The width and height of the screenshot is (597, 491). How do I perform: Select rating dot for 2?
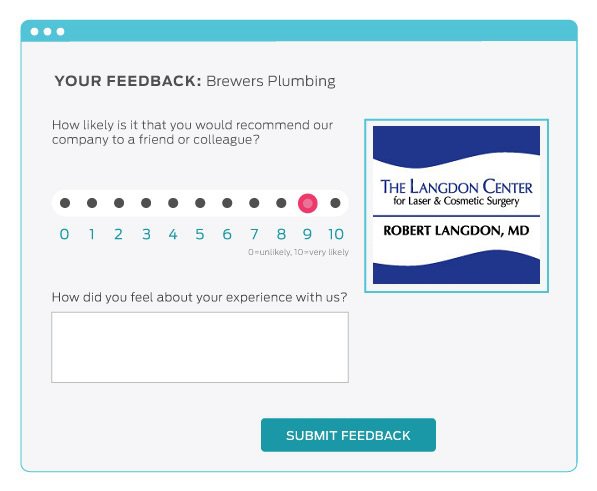point(119,203)
